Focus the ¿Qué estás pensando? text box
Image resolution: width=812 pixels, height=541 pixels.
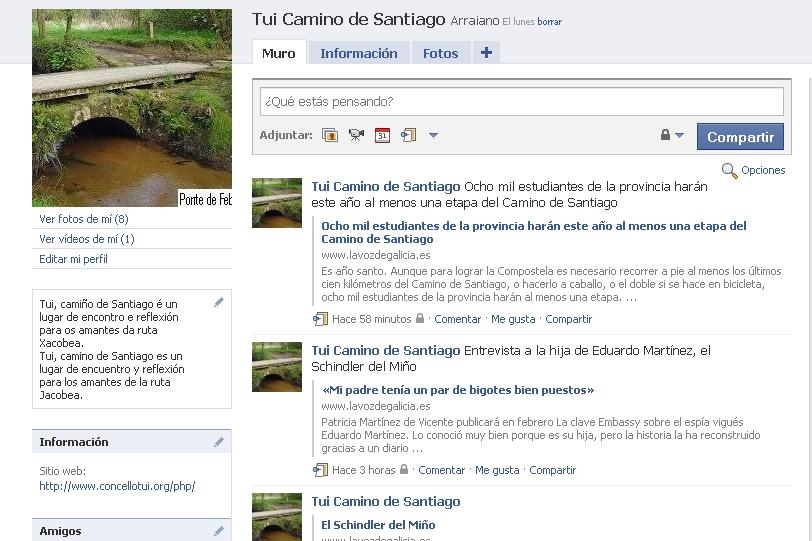click(x=521, y=102)
